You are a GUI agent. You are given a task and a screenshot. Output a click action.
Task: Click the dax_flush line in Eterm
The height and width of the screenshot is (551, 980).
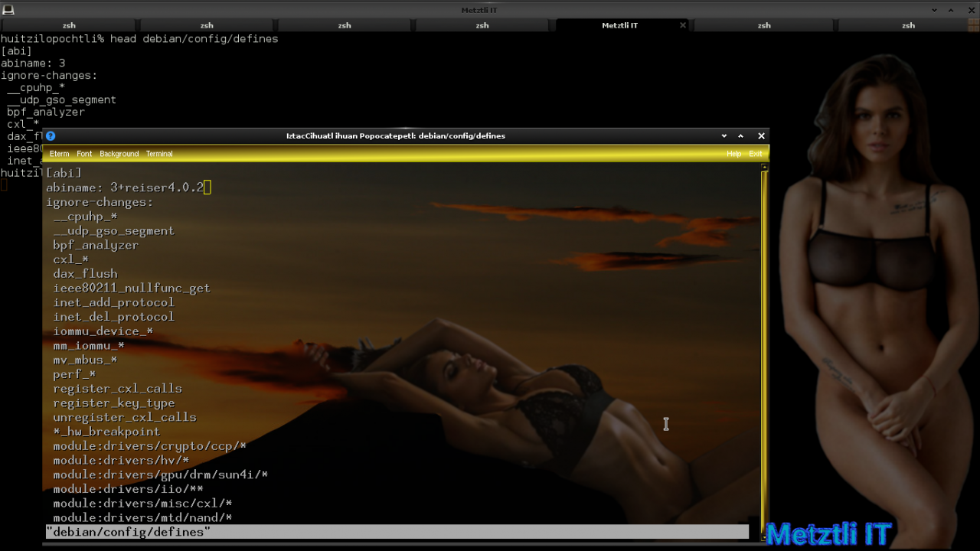(85, 274)
